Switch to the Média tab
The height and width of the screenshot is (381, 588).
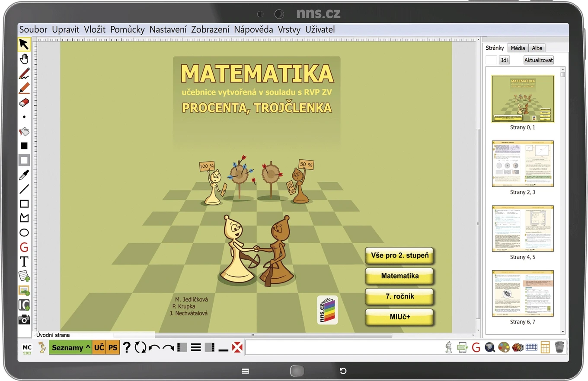tap(518, 48)
